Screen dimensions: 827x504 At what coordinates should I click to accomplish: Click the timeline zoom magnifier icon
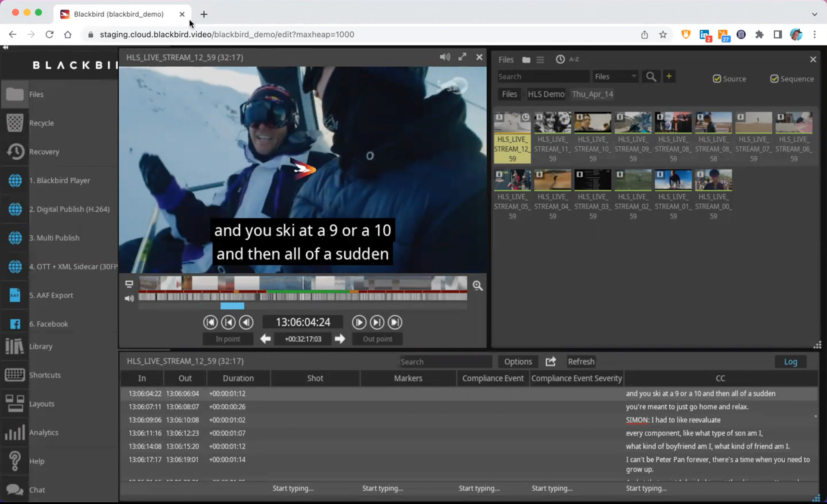pos(477,286)
